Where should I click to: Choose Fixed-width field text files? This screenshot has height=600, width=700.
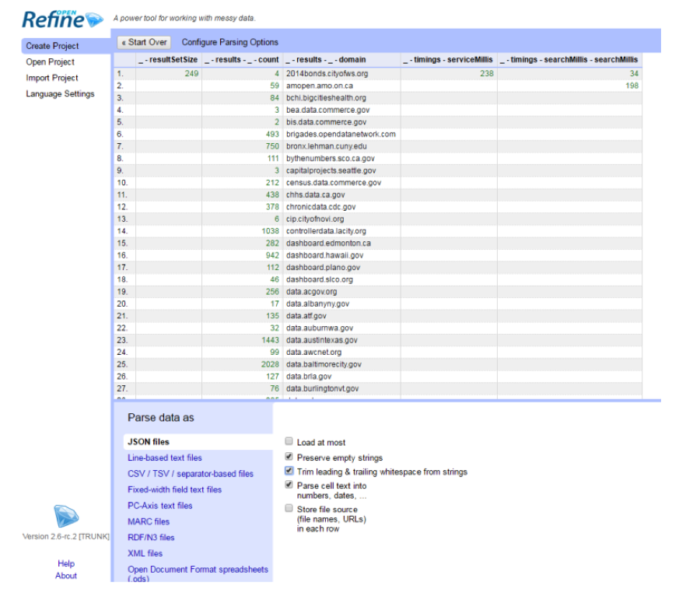(x=174, y=490)
